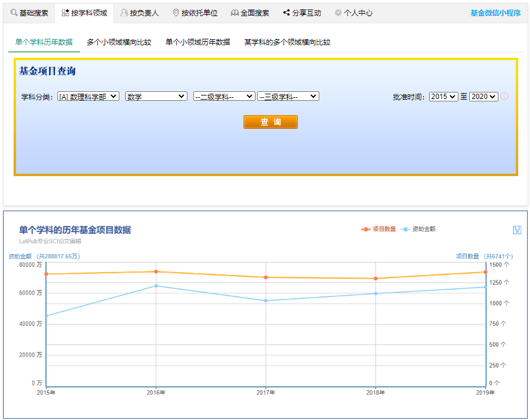Click the save chart icon
The image size is (530, 420).
point(518,230)
